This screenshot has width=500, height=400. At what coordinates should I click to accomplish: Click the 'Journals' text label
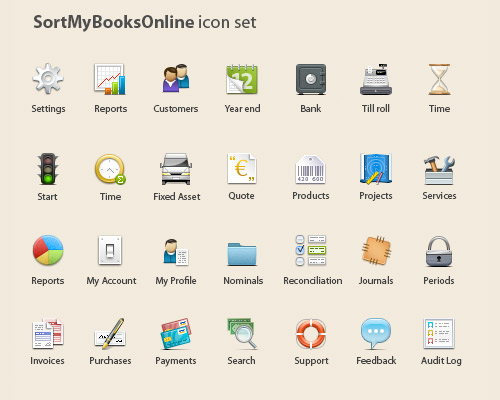(x=376, y=281)
